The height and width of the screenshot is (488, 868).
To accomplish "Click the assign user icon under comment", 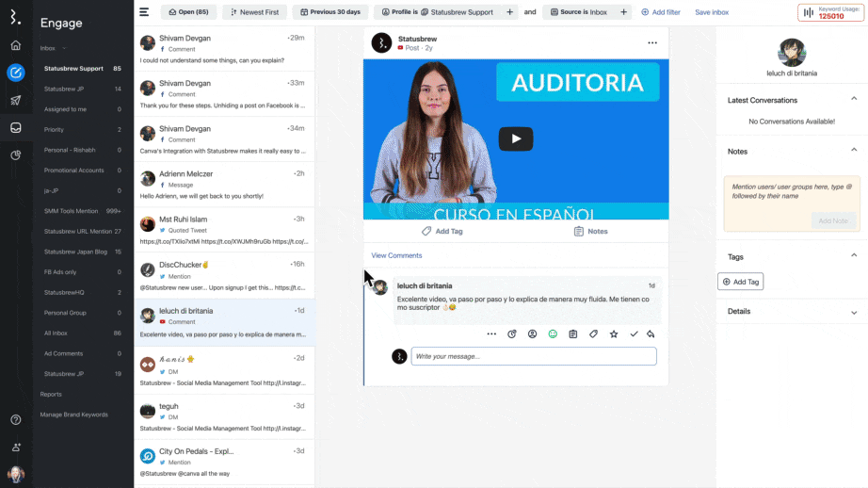I will [532, 333].
